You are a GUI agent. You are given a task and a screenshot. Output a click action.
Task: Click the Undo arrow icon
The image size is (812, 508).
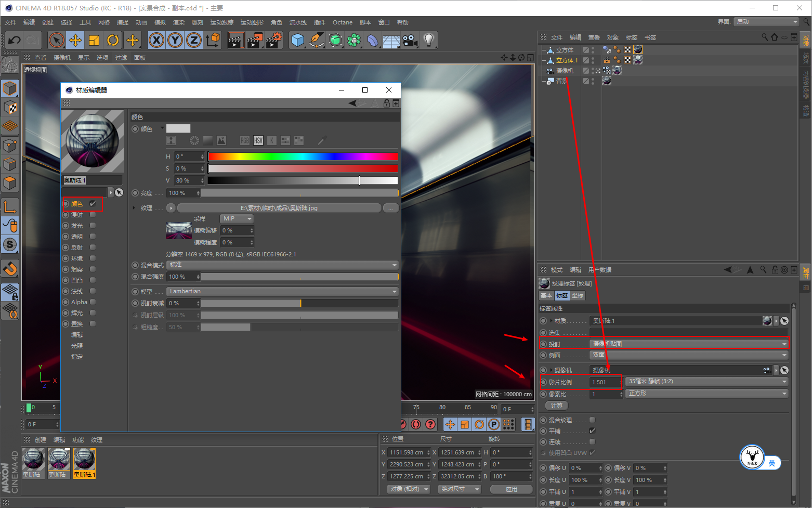point(14,40)
